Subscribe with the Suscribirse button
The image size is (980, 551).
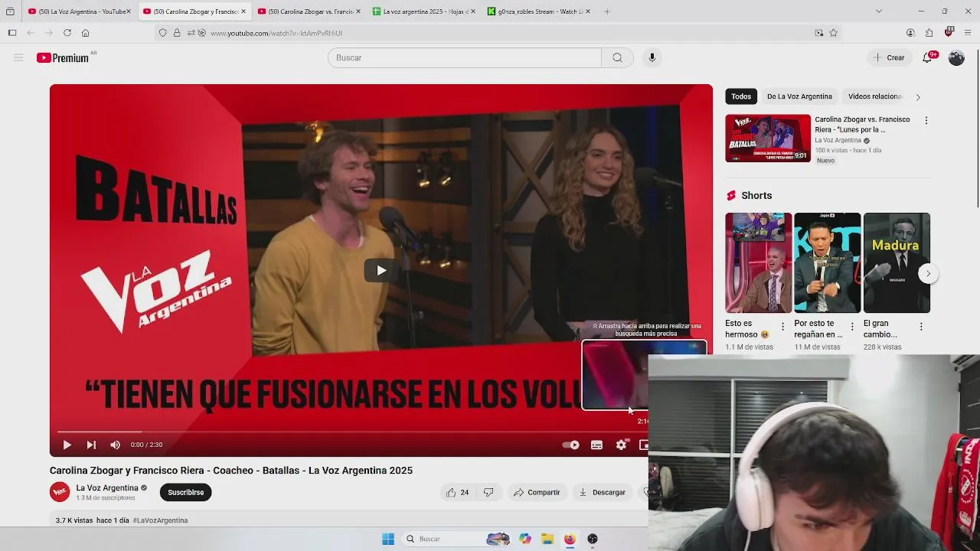(x=186, y=492)
